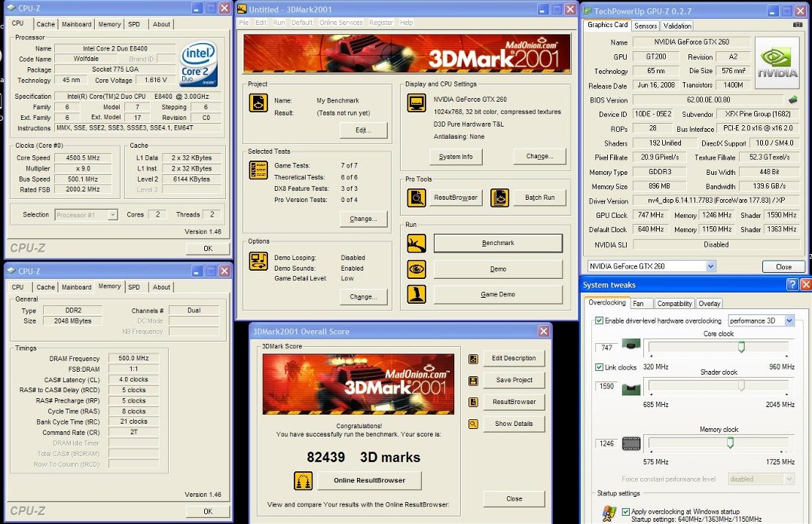
Task: Click the memory clock chip icon
Action: pos(630,443)
